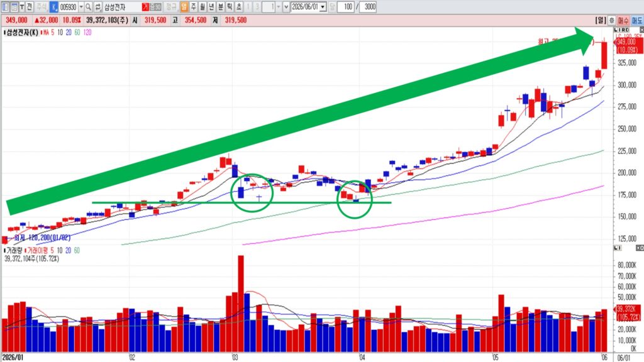Click the 삼성전자(K) chart legend label
The image size is (644, 362).
point(22,33)
